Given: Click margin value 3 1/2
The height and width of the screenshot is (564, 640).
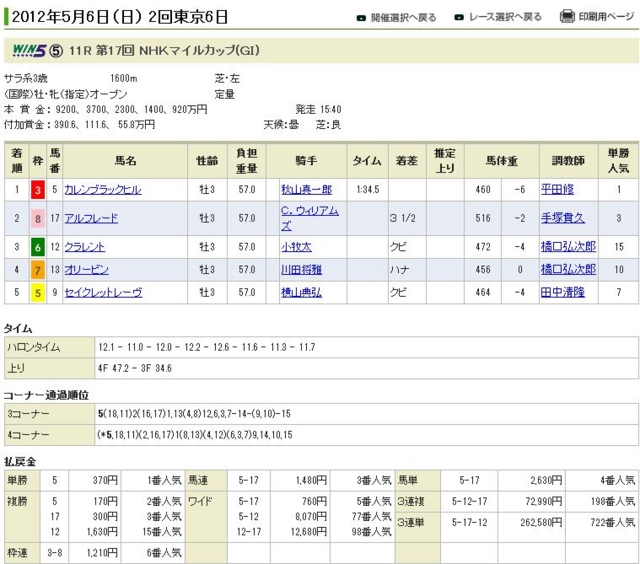Looking at the screenshot, I should click(402, 218).
